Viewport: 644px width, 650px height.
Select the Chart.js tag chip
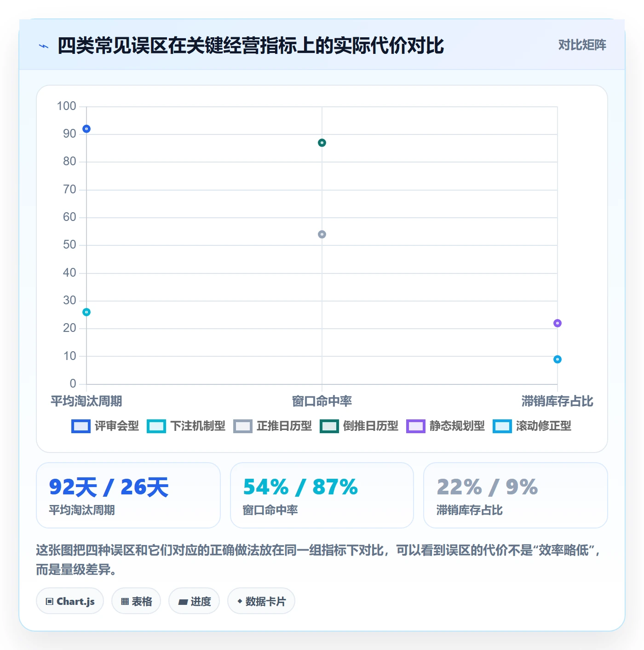70,601
